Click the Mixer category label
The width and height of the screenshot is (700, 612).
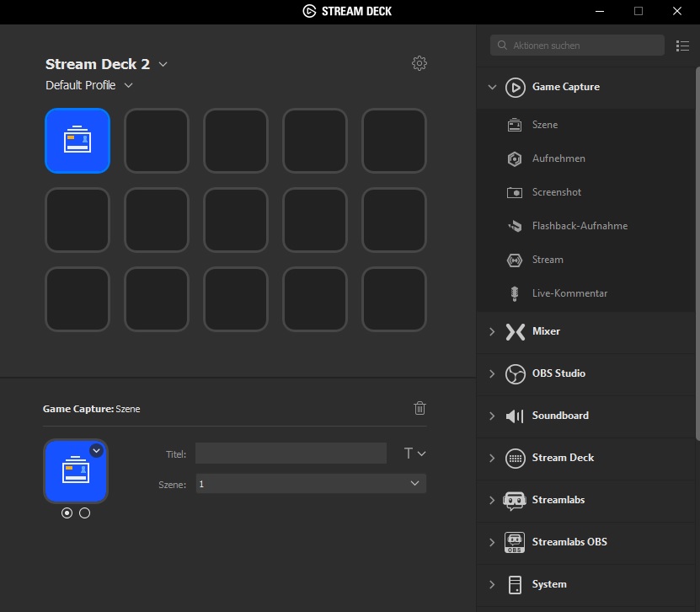coord(546,331)
